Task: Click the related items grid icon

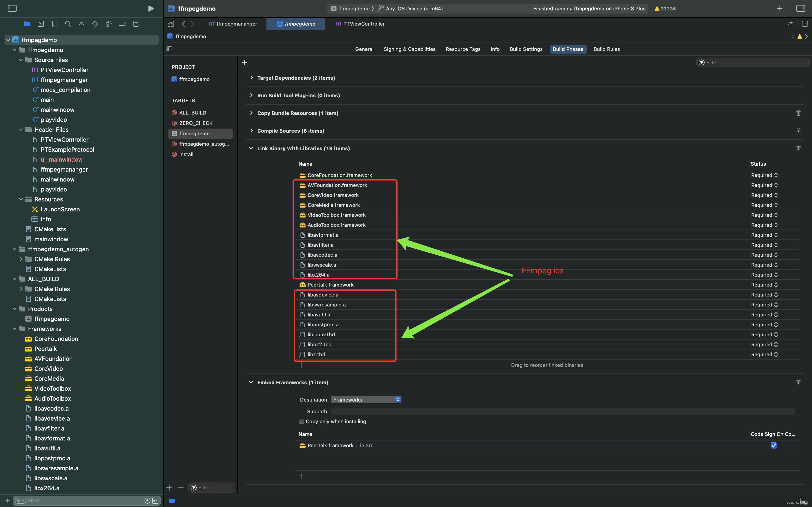Action: coord(170,24)
